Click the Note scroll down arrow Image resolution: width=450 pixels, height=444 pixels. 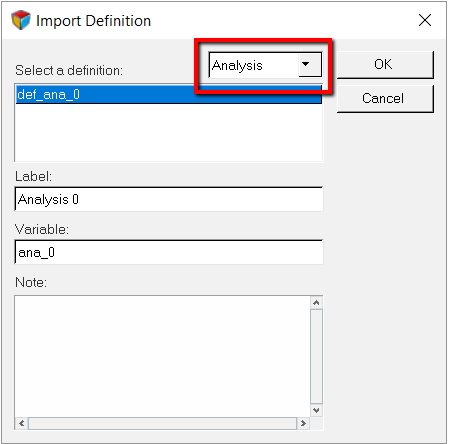pyautogui.click(x=316, y=410)
